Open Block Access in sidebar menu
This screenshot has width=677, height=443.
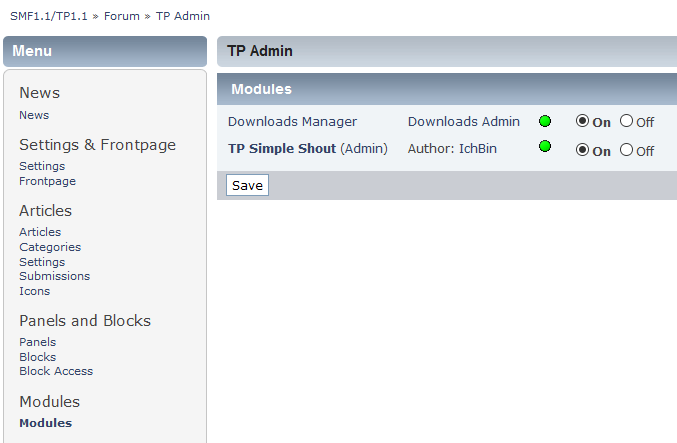pyautogui.click(x=56, y=371)
